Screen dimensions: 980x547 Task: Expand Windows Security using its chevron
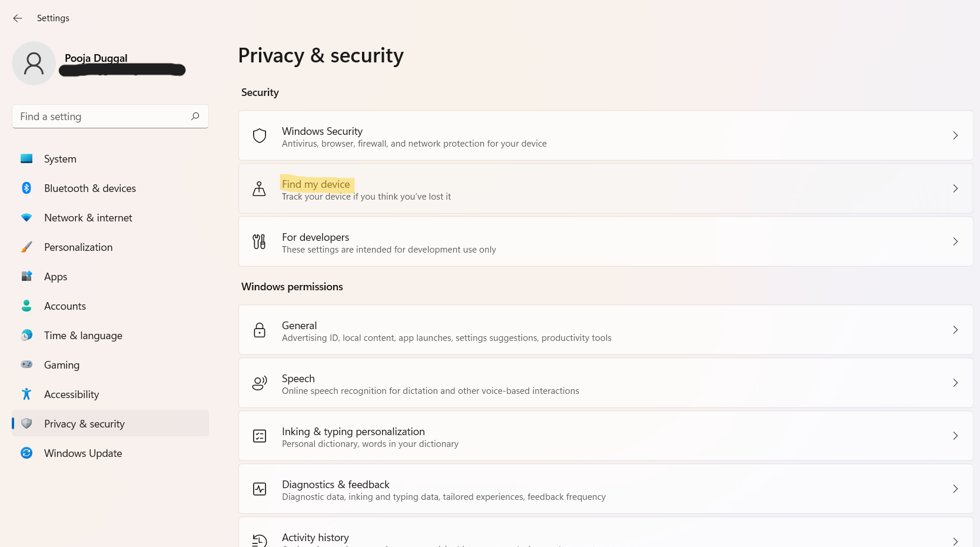click(x=955, y=135)
